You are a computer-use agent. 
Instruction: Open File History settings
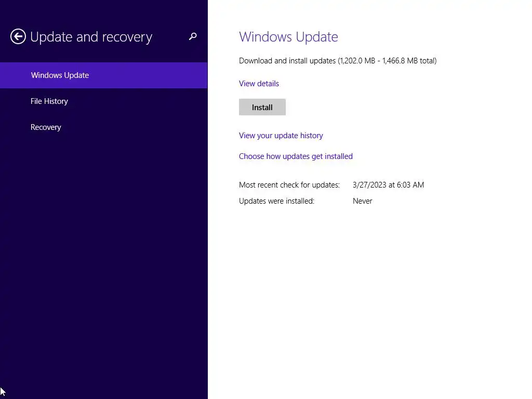[x=104, y=101]
